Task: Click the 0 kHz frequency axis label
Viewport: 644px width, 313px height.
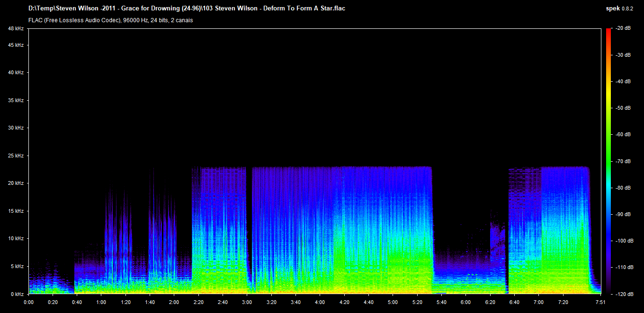Action: click(17, 294)
